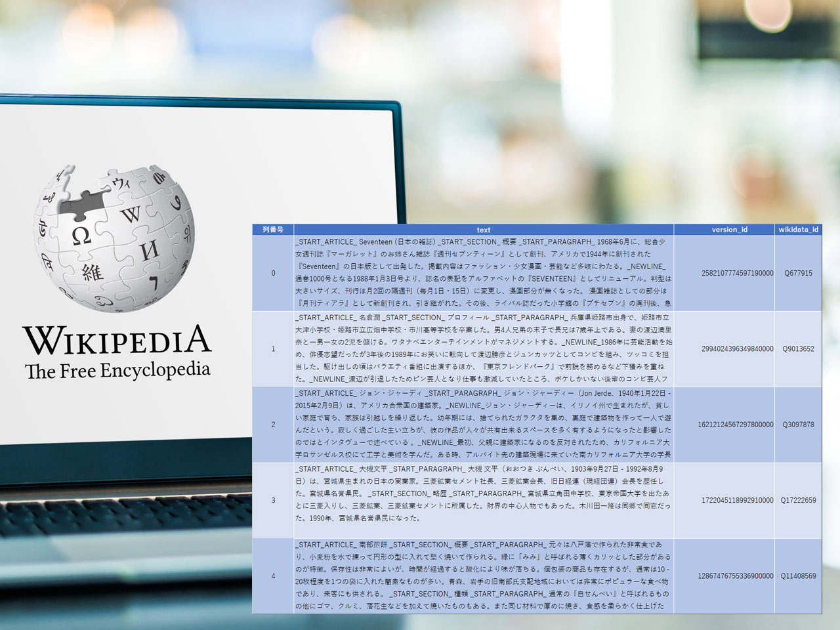Click the 名倉潤 article text cell
840x630 pixels.
(484, 349)
